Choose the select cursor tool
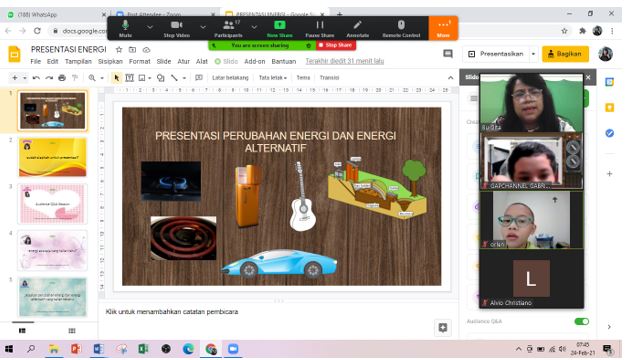 [x=117, y=78]
